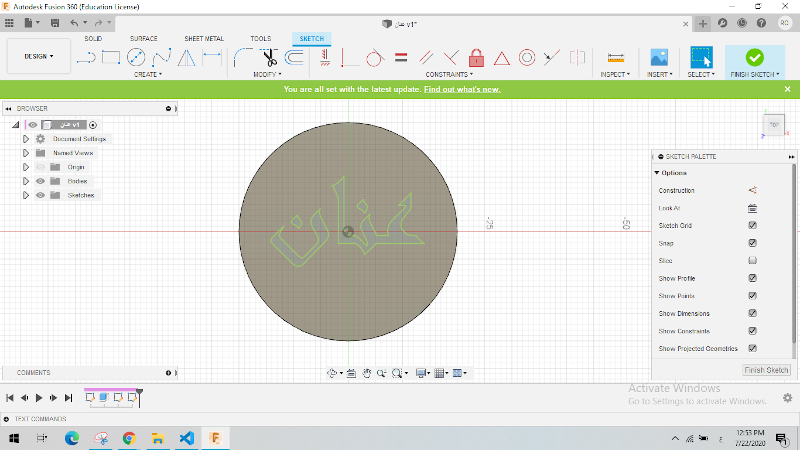Apply the Symmetry constraint

(577, 58)
